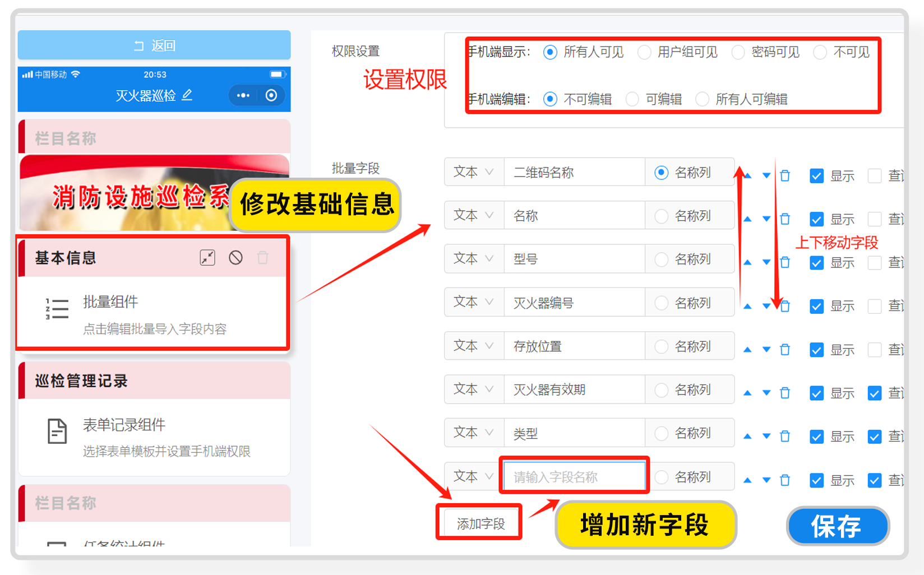The height and width of the screenshot is (575, 924).
Task: Click the 灭火器有效期 field name input
Action: click(574, 389)
